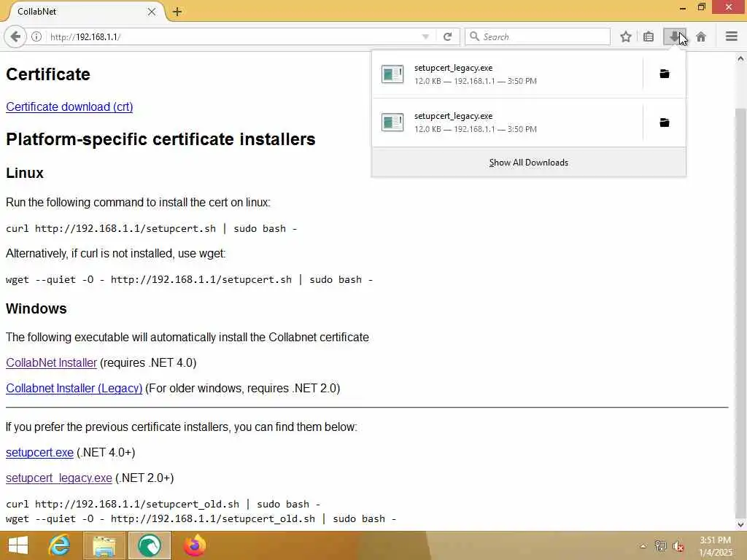Open Firefox from the taskbar
This screenshot has width=747, height=560.
(x=195, y=545)
